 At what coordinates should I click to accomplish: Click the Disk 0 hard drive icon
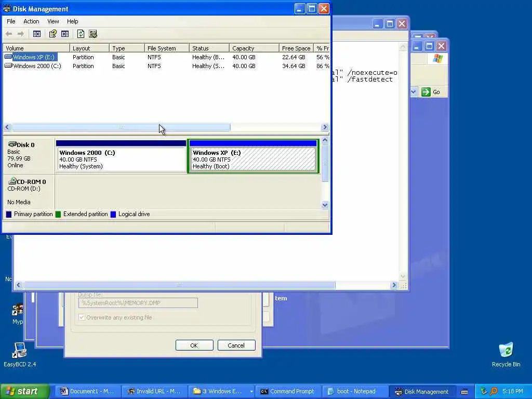[12, 144]
